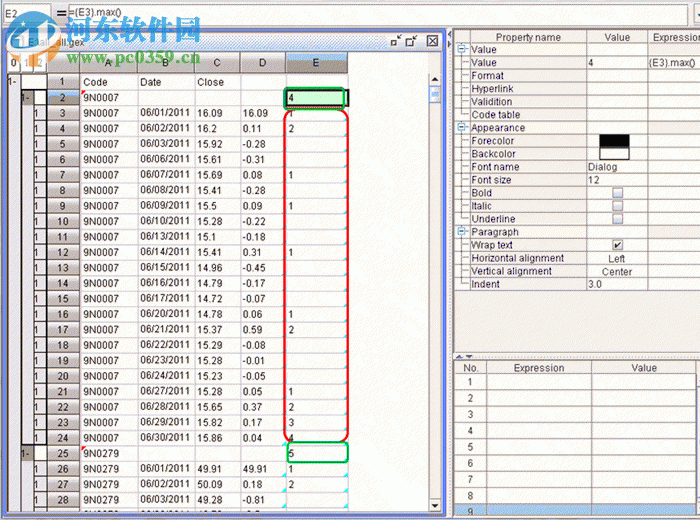Select column E header

[316, 64]
